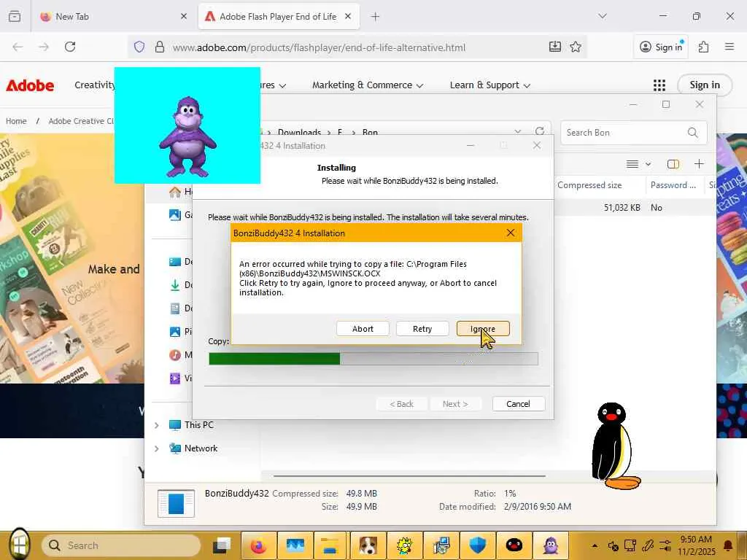Click the installation progress bar
This screenshot has width=747, height=560.
coord(373,359)
